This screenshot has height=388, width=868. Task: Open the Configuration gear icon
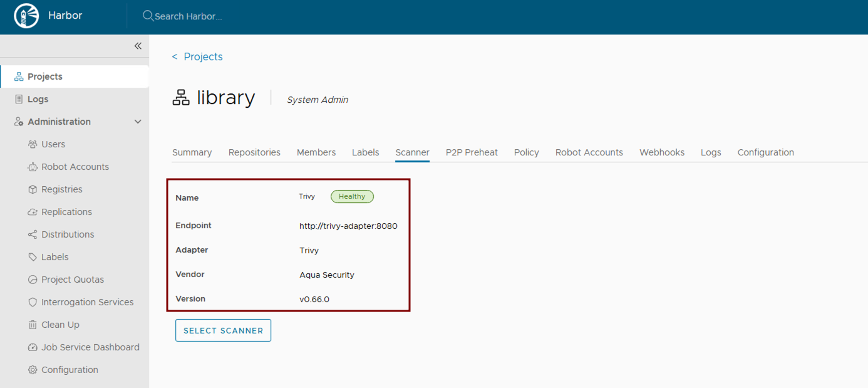tap(32, 369)
